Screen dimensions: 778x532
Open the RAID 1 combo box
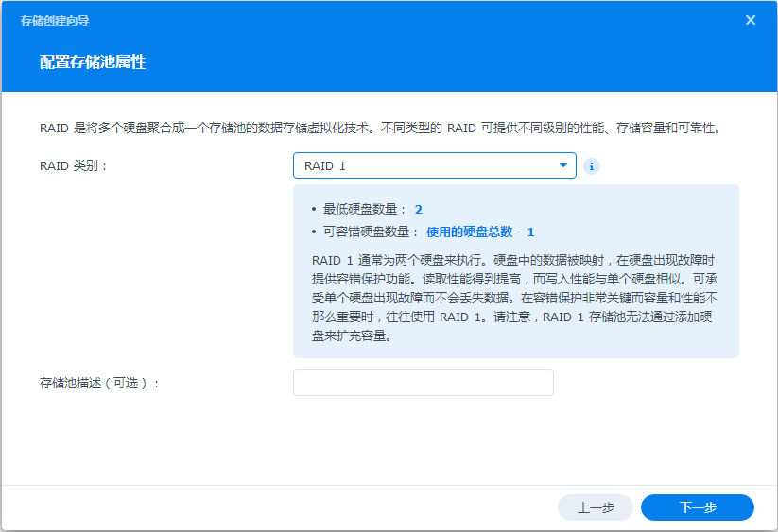coord(434,165)
